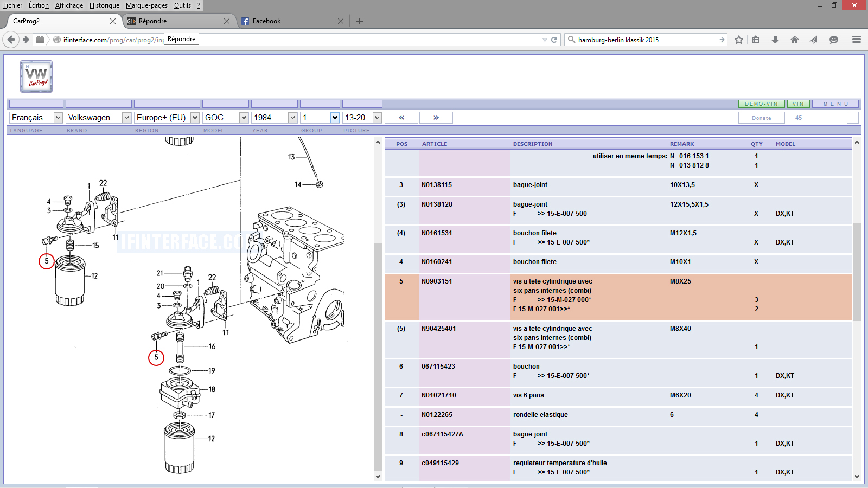Click the VW CarProg2 logo
The height and width of the screenshot is (488, 868).
click(x=36, y=76)
